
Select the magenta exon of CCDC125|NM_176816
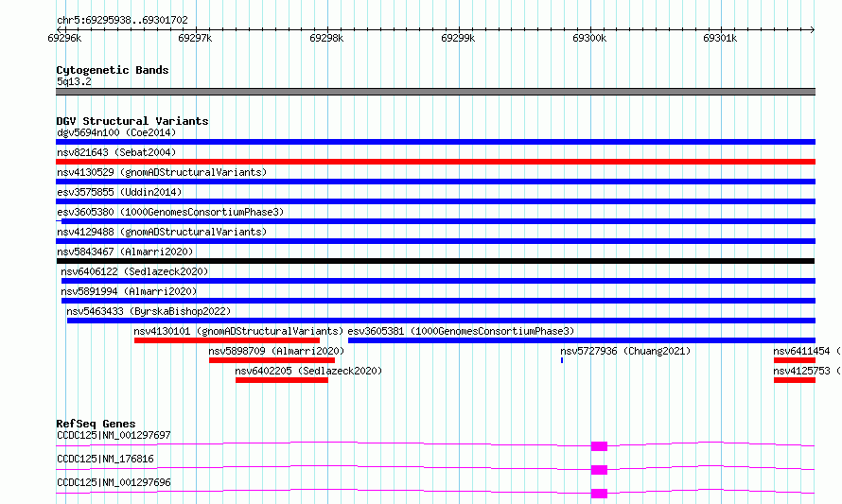(x=599, y=470)
